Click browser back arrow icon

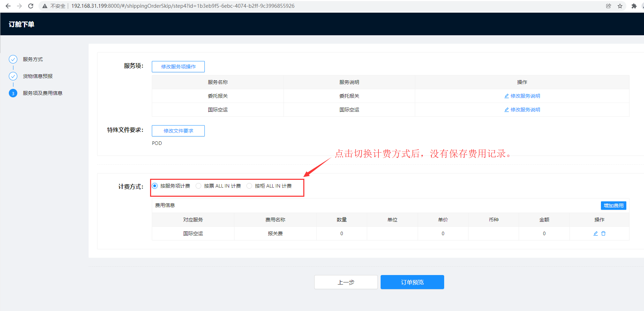[8, 6]
